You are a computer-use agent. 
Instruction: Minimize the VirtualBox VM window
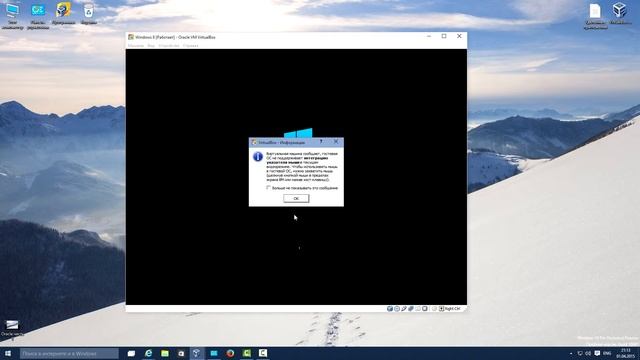[x=429, y=36]
